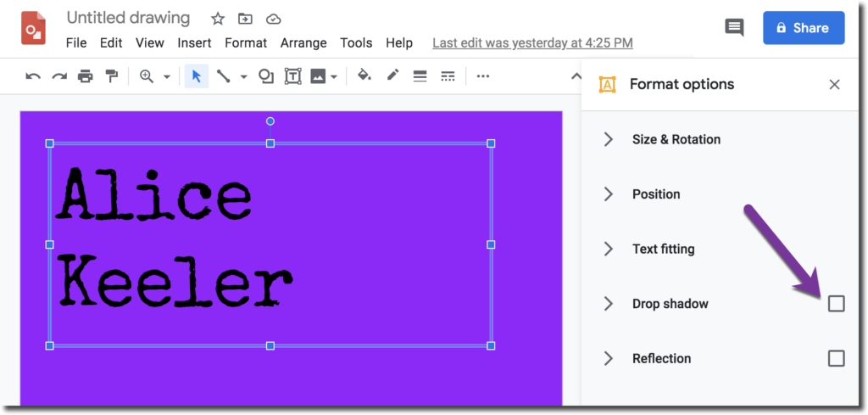Click the rotation handle above the text box
Viewport: 868px width, 415px height.
tap(270, 121)
